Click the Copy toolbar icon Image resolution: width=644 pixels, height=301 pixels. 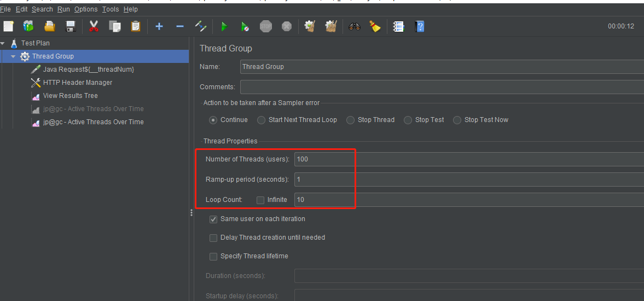coord(114,27)
